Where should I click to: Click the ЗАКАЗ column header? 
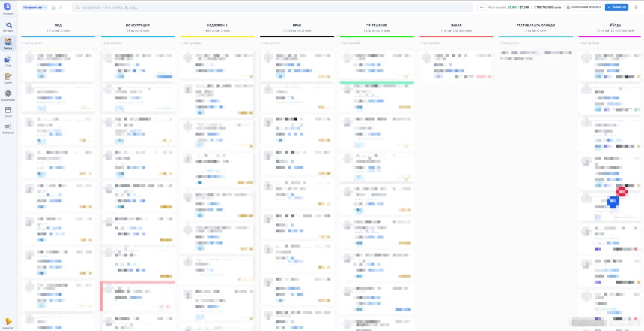point(456,25)
